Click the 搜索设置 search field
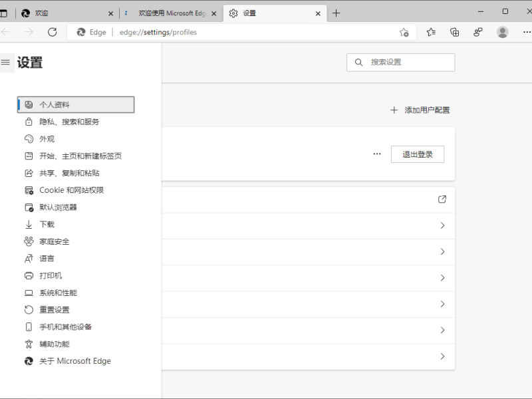The width and height of the screenshot is (532, 399). click(400, 63)
